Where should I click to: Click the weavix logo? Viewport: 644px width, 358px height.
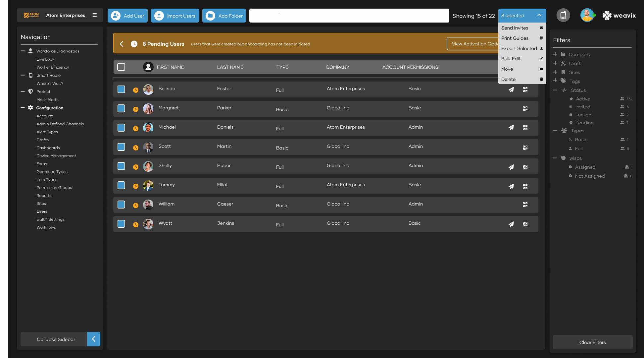[x=619, y=15]
